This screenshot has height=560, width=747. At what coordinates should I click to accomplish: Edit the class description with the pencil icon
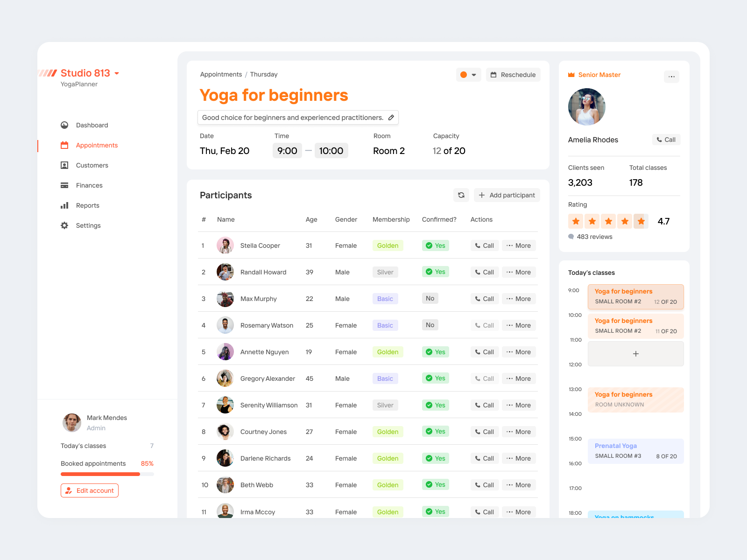[x=391, y=117]
